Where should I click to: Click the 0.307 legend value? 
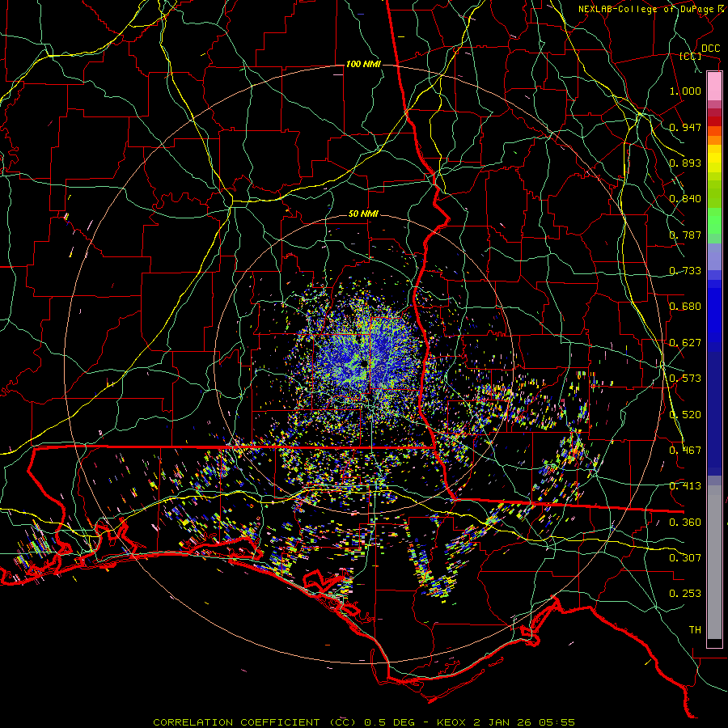pyautogui.click(x=685, y=558)
